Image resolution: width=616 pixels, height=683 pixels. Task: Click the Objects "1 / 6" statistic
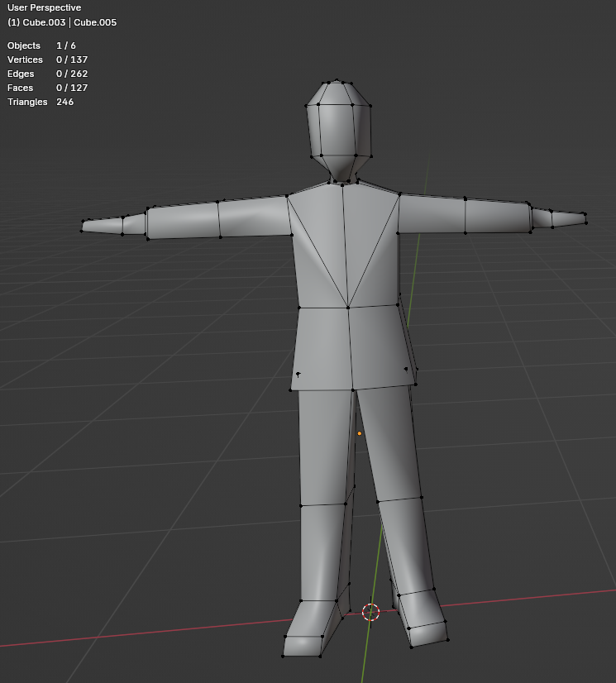tap(66, 45)
